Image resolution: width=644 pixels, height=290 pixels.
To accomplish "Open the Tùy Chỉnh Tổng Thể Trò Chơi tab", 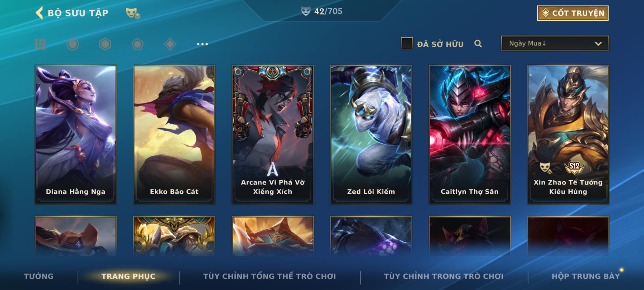I will (x=269, y=276).
